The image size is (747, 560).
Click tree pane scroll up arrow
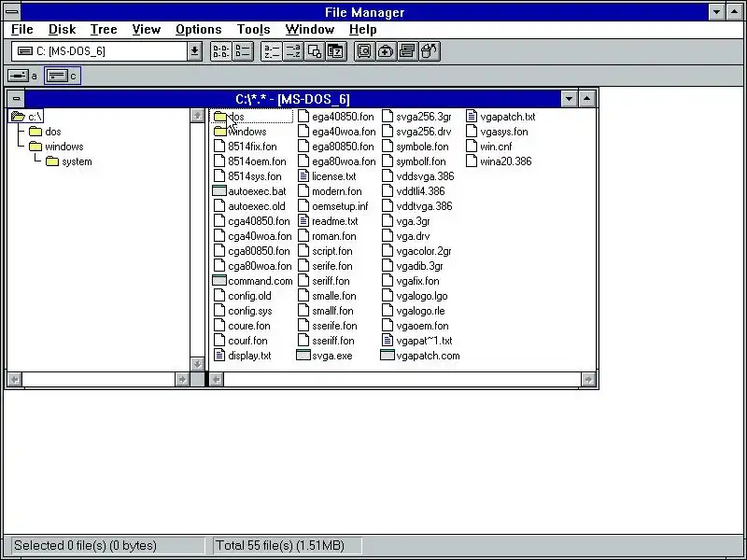tap(197, 116)
